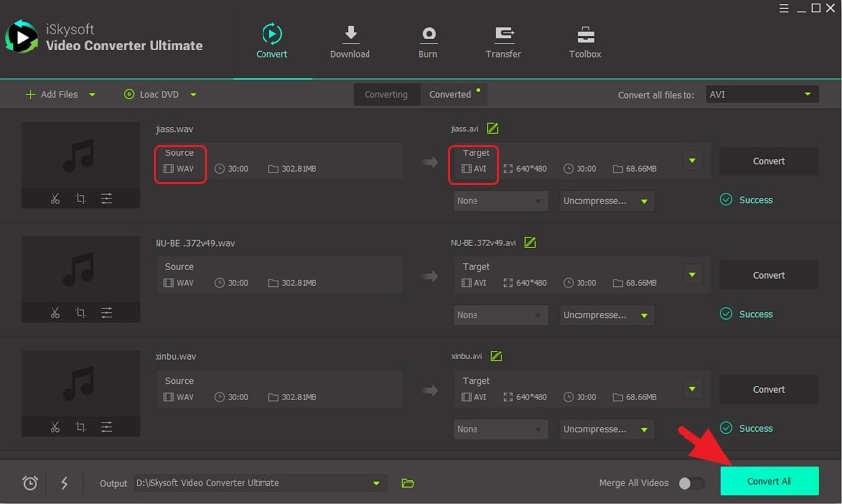The image size is (842, 504).
Task: Open the scheduler alarm clock icon
Action: coord(30,483)
